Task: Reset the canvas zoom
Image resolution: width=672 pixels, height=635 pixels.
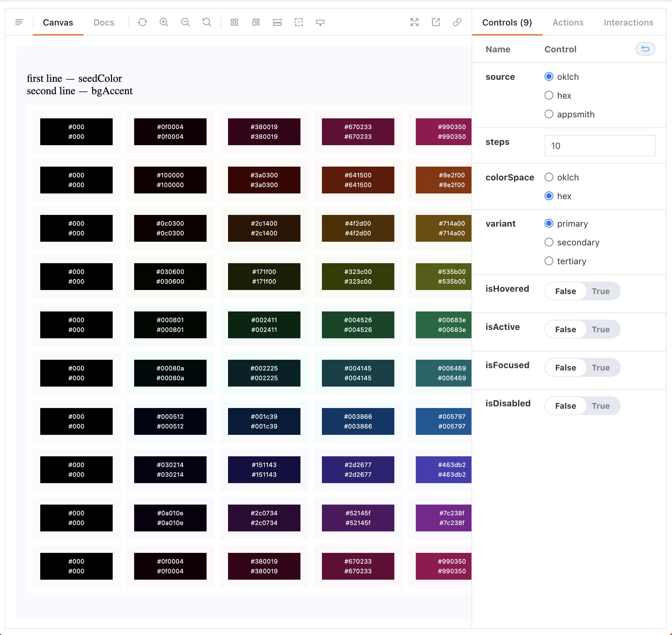Action: (x=207, y=22)
